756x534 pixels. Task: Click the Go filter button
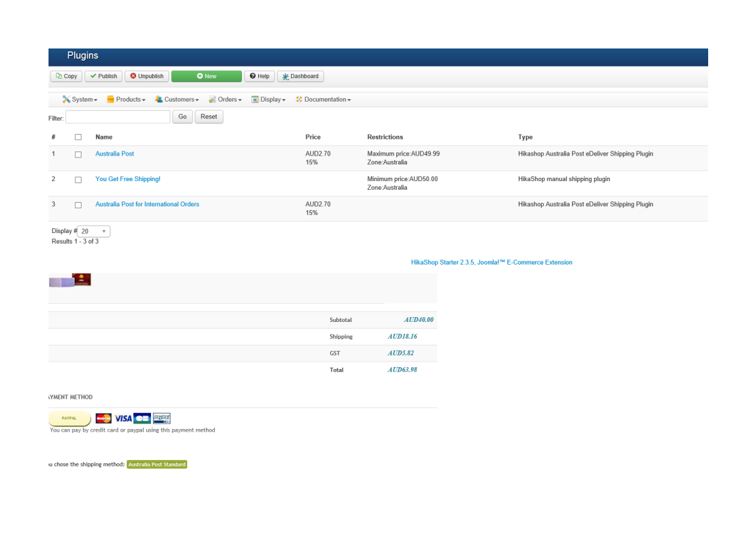point(182,116)
